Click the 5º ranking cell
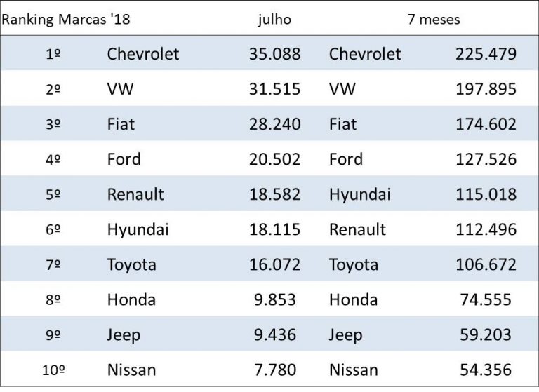The height and width of the screenshot is (392, 539). click(53, 194)
